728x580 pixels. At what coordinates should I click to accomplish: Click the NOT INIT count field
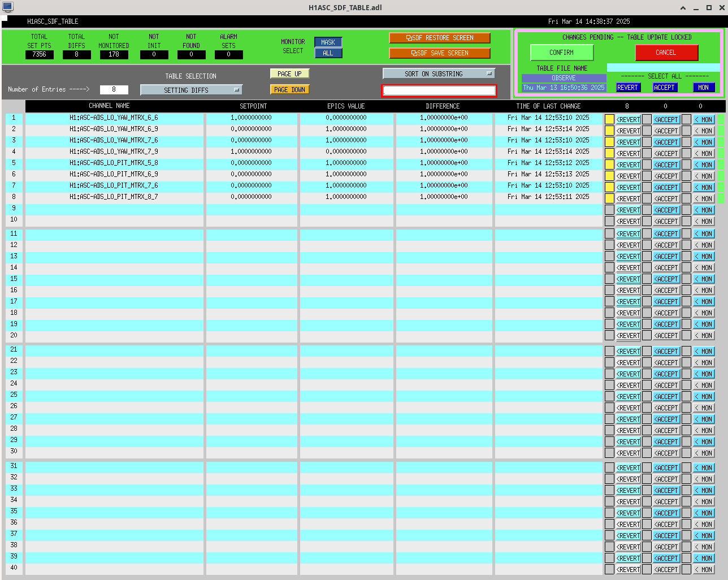point(154,55)
